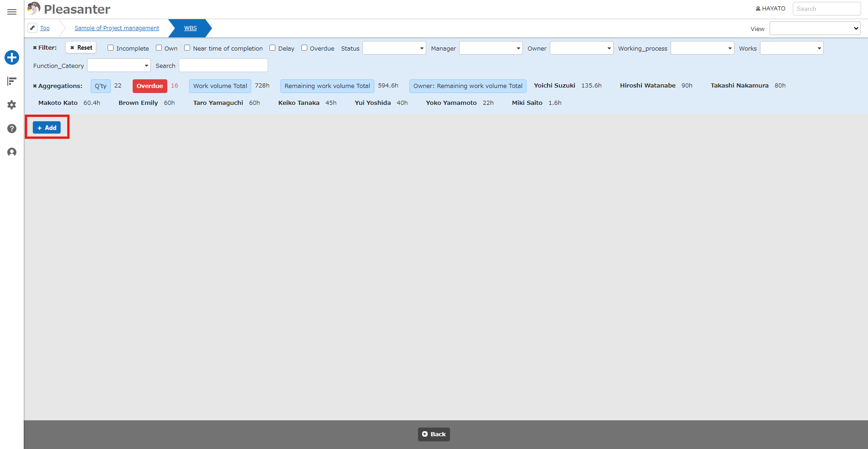868x449 pixels.
Task: Click the link icon next to Top
Action: [32, 28]
